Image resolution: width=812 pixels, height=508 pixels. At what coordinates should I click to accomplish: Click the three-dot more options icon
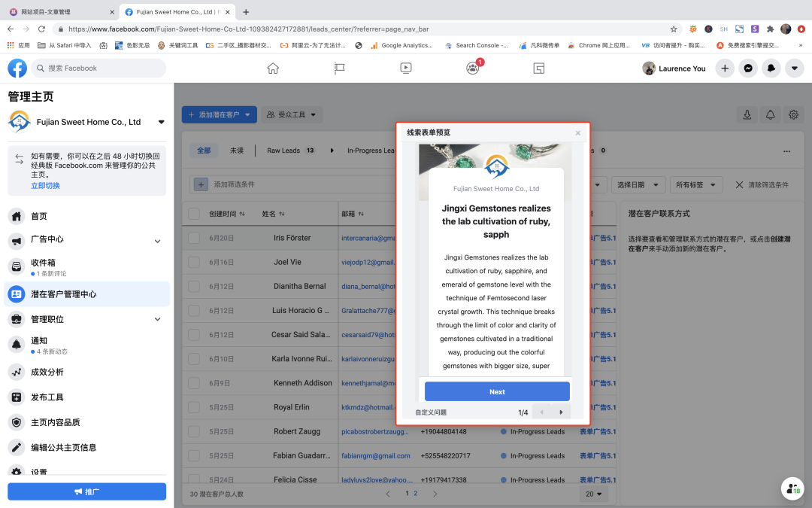tap(786, 151)
